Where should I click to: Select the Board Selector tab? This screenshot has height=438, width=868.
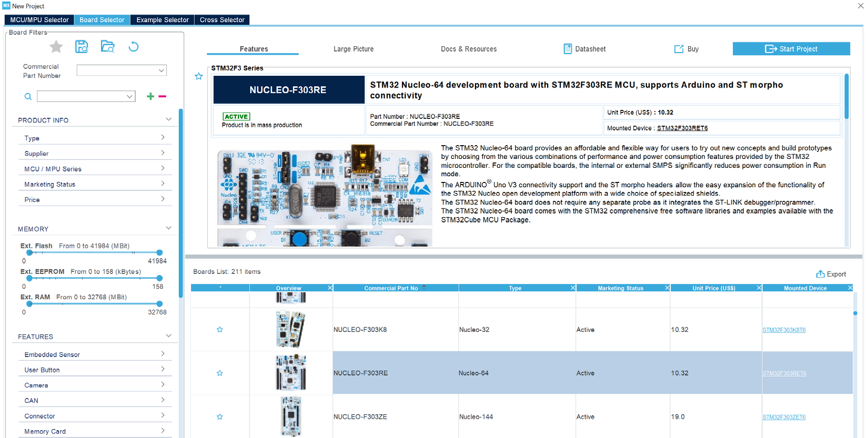coord(102,20)
